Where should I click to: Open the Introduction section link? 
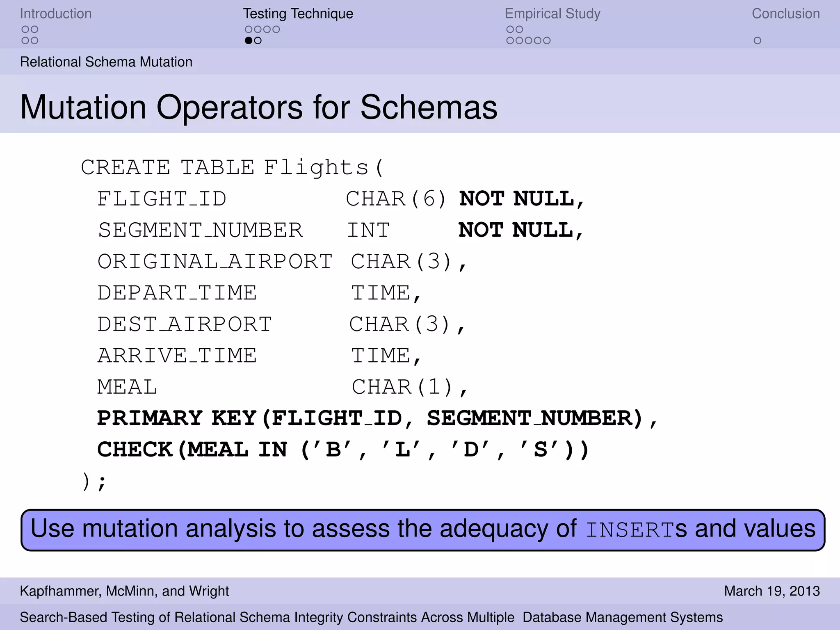(56, 14)
